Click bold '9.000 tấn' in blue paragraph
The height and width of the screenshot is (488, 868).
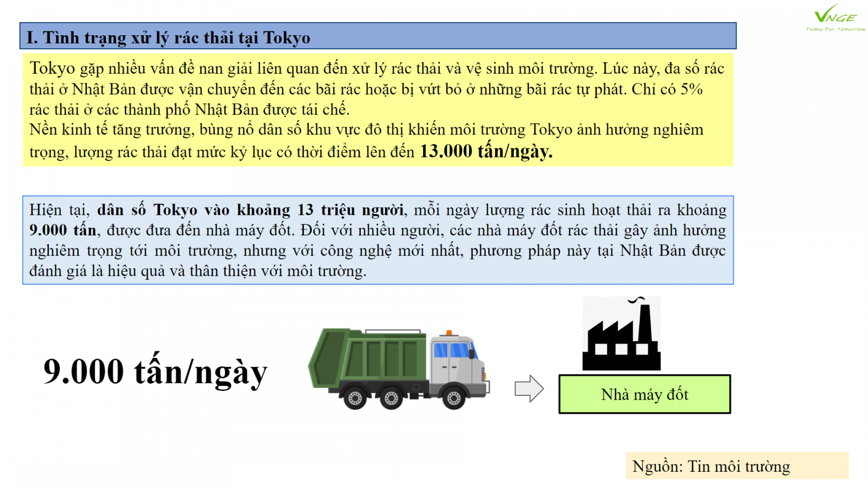click(x=63, y=230)
